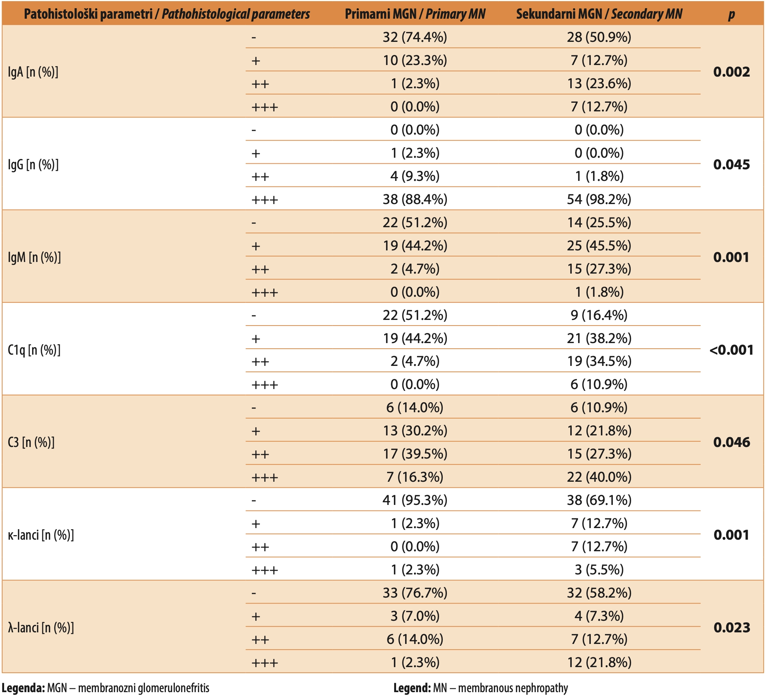Select the 'C3 [n (%)]' row label
Image resolution: width=766 pixels, height=700 pixels.
click(31, 442)
